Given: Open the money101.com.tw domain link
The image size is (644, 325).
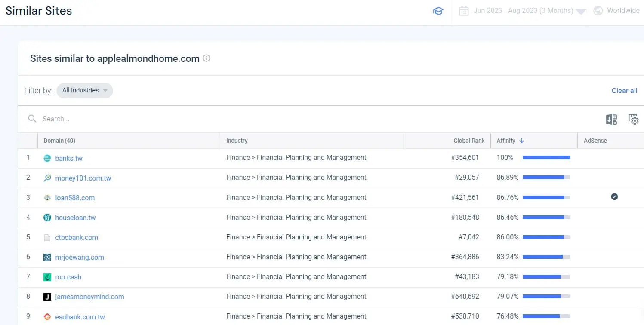Looking at the screenshot, I should pyautogui.click(x=83, y=178).
